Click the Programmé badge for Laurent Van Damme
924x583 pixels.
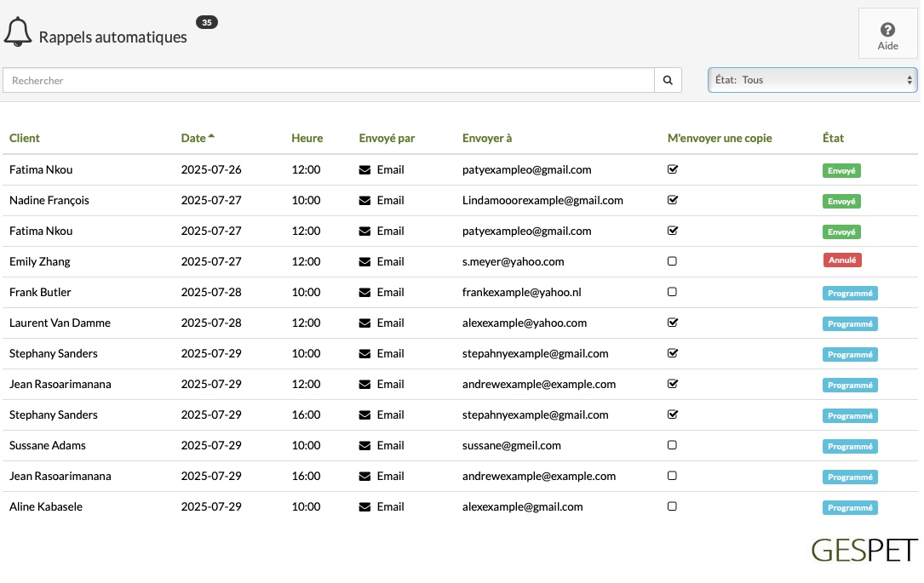coord(850,324)
